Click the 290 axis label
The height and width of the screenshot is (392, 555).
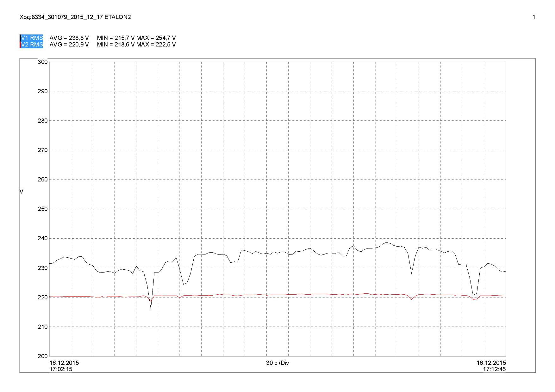pos(43,91)
